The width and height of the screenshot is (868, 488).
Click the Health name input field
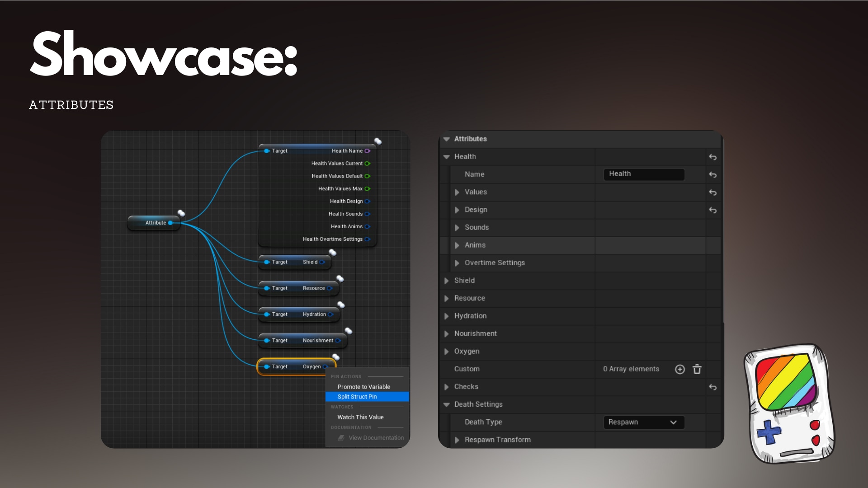(x=643, y=174)
